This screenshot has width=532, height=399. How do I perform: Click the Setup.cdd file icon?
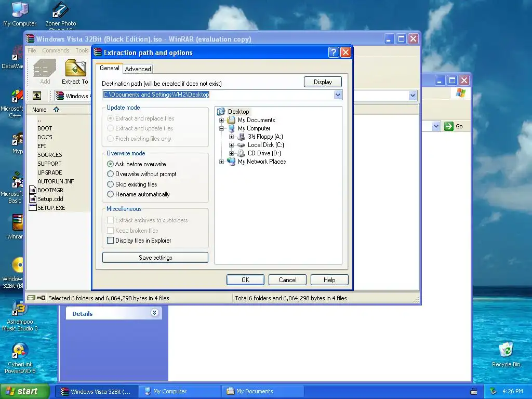pyautogui.click(x=33, y=199)
